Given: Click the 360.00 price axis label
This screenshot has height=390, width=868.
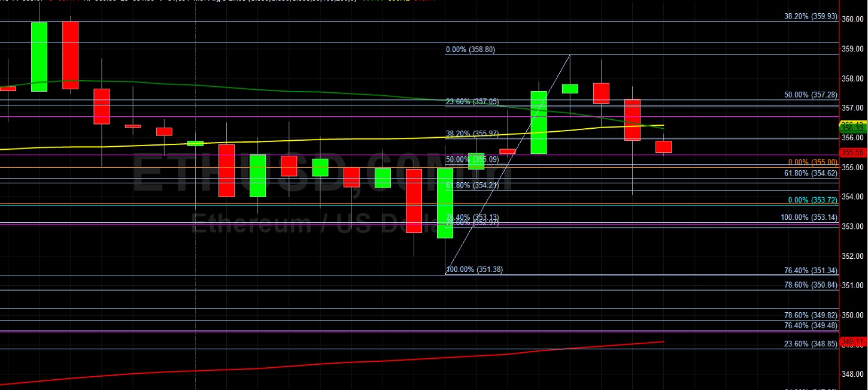Looking at the screenshot, I should click(x=852, y=19).
